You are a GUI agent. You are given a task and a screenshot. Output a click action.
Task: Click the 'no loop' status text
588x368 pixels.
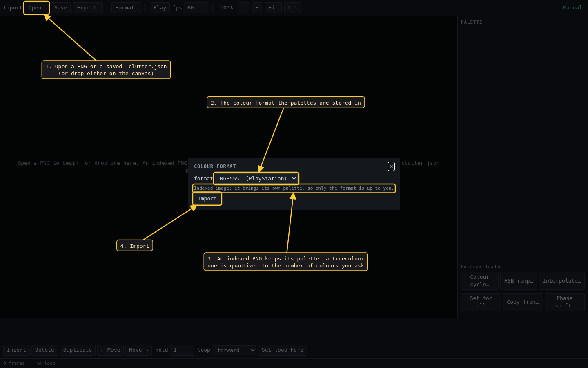46,363
